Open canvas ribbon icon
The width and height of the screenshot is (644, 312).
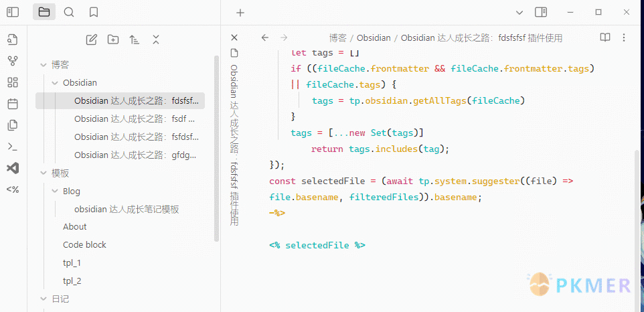pyautogui.click(x=13, y=82)
